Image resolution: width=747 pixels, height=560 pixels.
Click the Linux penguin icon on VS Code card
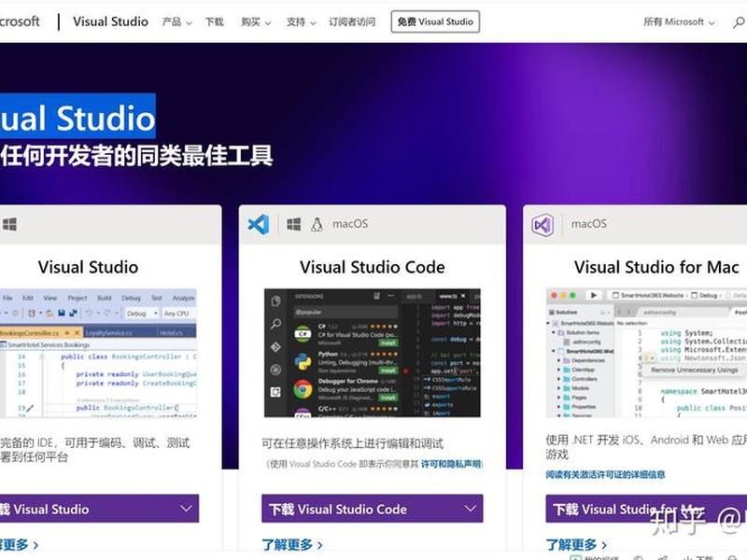[317, 224]
